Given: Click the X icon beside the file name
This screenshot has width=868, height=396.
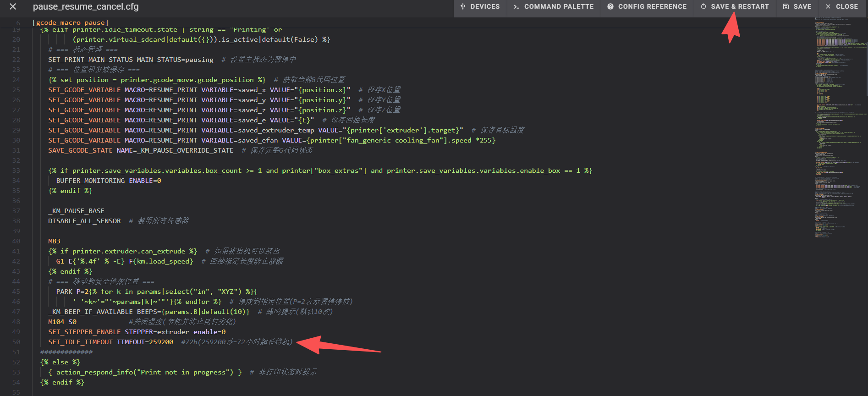Looking at the screenshot, I should click(13, 7).
